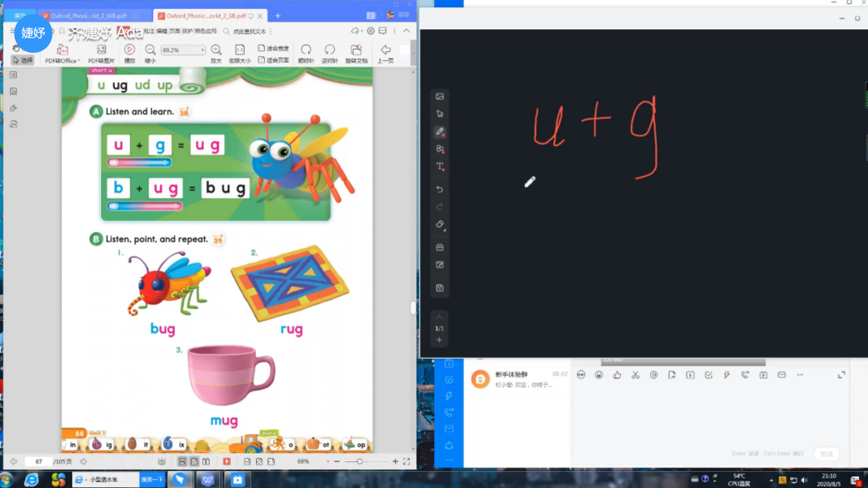The height and width of the screenshot is (488, 868).
Task: Click the scissors screenshot icon in chat
Action: pyautogui.click(x=636, y=375)
